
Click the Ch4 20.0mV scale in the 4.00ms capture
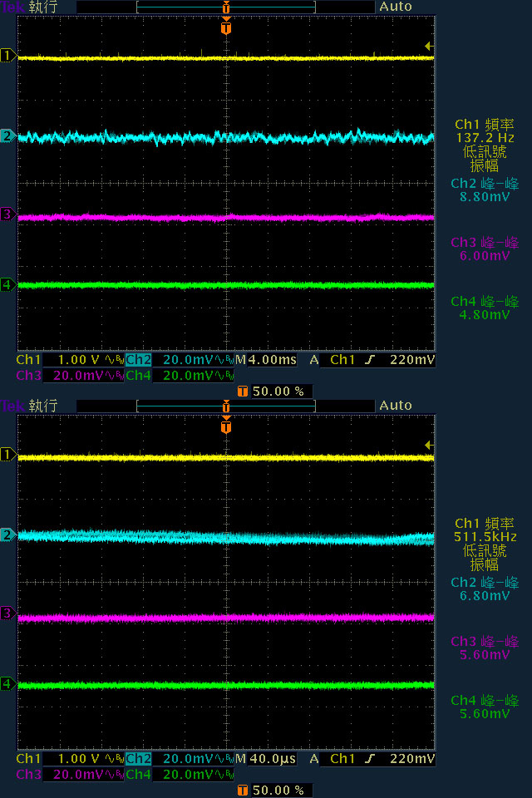pyautogui.click(x=189, y=376)
